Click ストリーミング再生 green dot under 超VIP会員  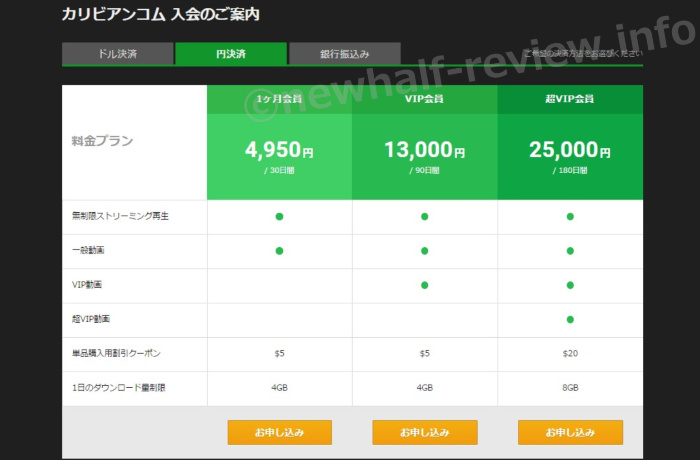(570, 217)
